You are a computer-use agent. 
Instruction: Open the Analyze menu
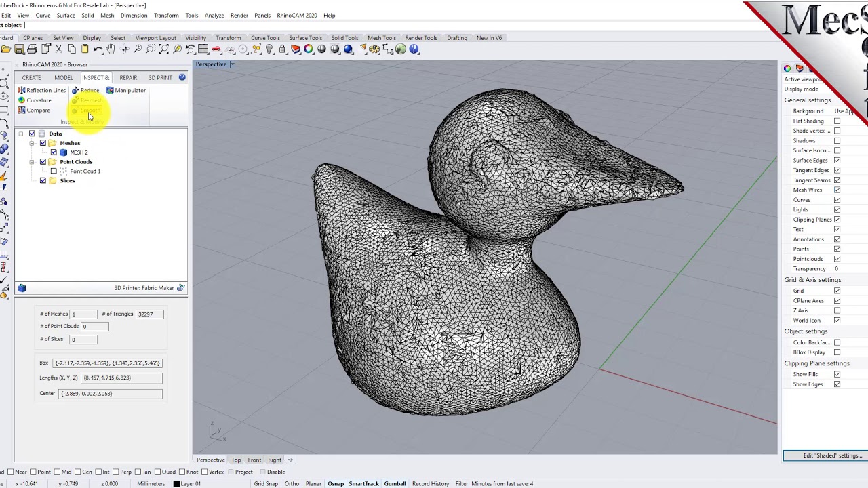pyautogui.click(x=214, y=15)
